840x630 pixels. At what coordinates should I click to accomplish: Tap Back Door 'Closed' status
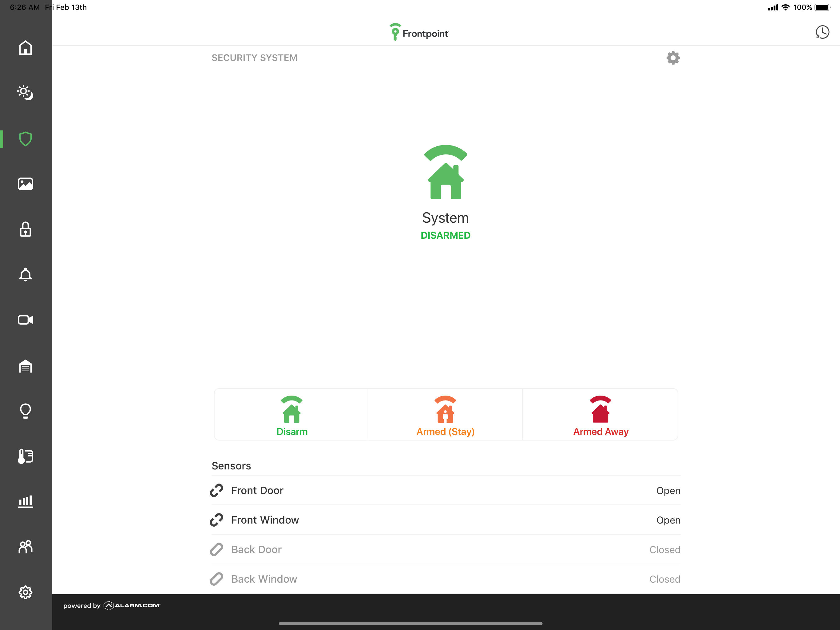(x=665, y=550)
